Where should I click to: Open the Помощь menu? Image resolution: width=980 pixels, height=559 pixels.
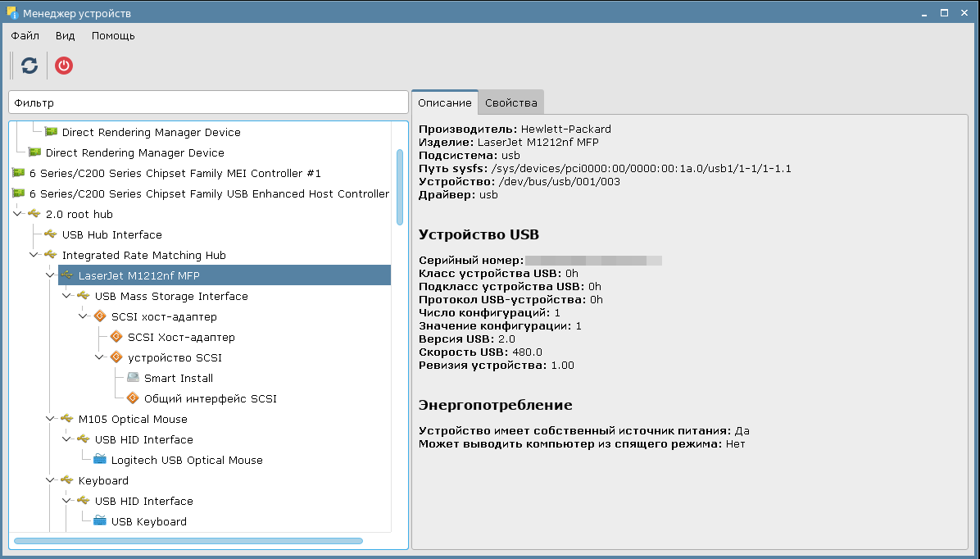(113, 36)
